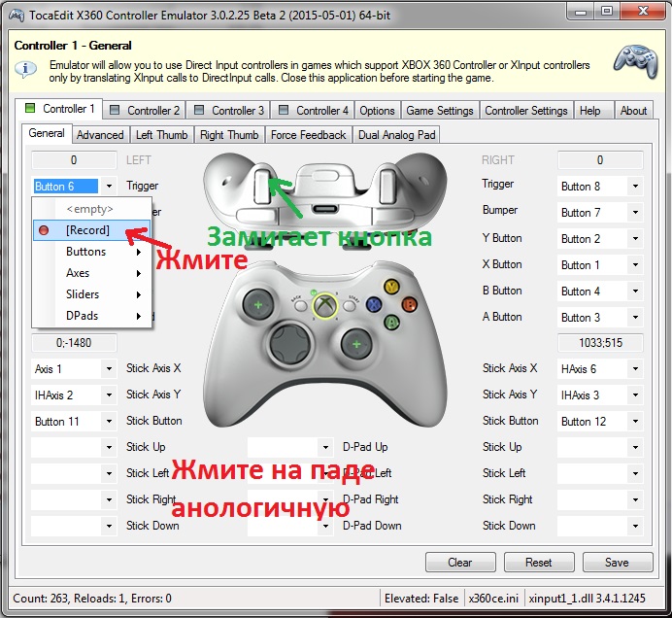This screenshot has height=618, width=672.
Task: Open the right Stick Axis Y dropdown (IHAxis 3)
Action: pyautogui.click(x=635, y=395)
